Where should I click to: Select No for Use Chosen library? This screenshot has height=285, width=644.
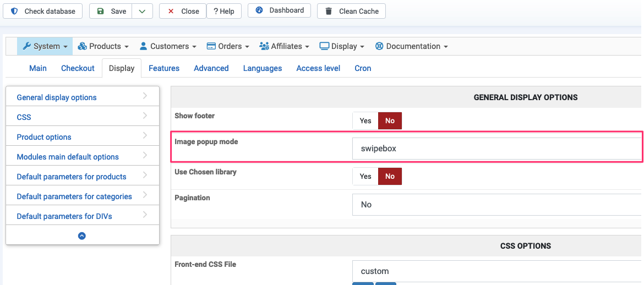pos(390,177)
